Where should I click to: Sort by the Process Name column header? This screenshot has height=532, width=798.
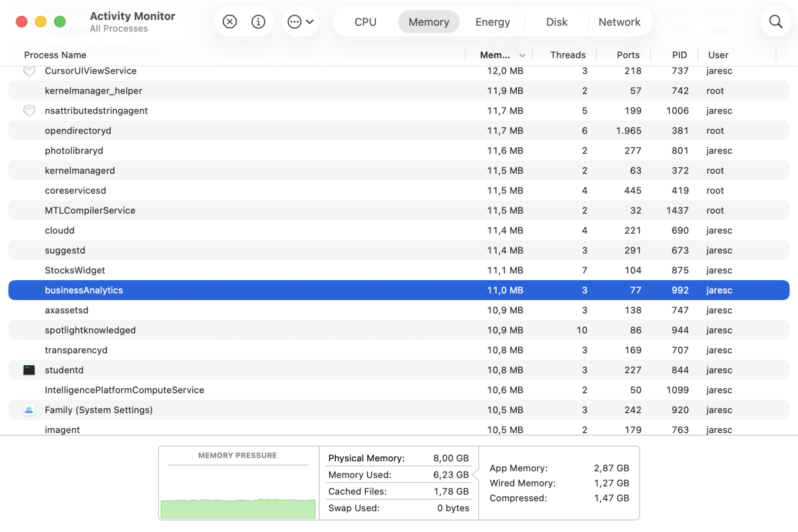coord(55,55)
